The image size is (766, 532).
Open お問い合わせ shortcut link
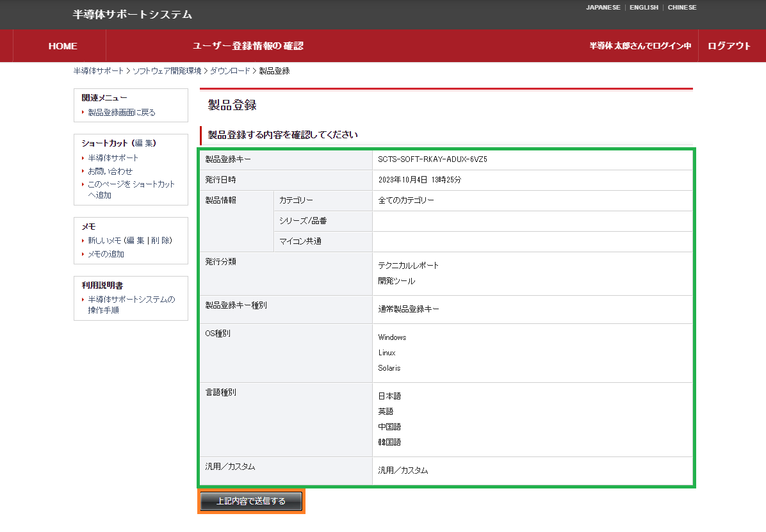click(110, 172)
